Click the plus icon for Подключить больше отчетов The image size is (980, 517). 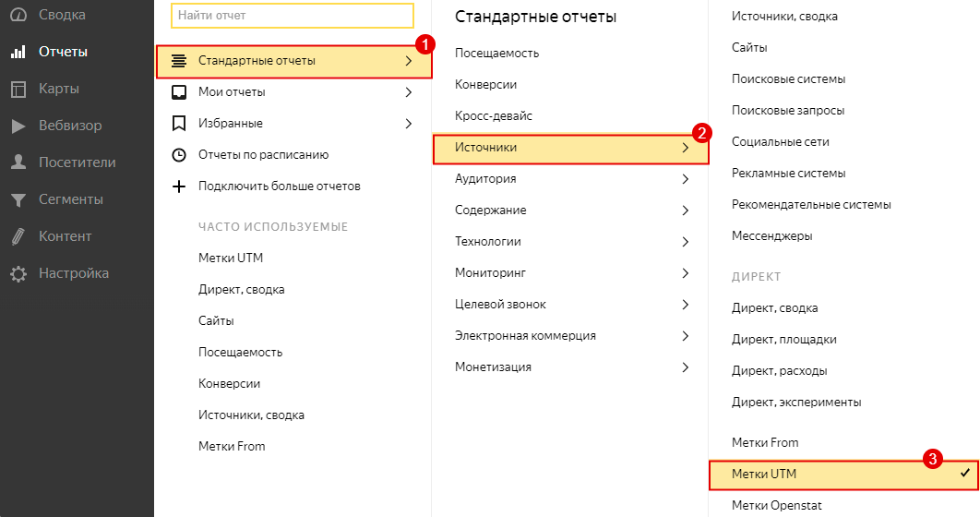point(179,186)
